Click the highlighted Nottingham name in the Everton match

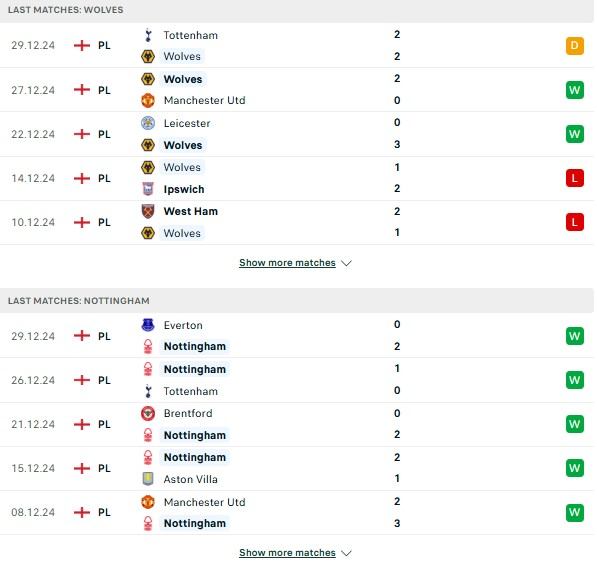tap(195, 346)
